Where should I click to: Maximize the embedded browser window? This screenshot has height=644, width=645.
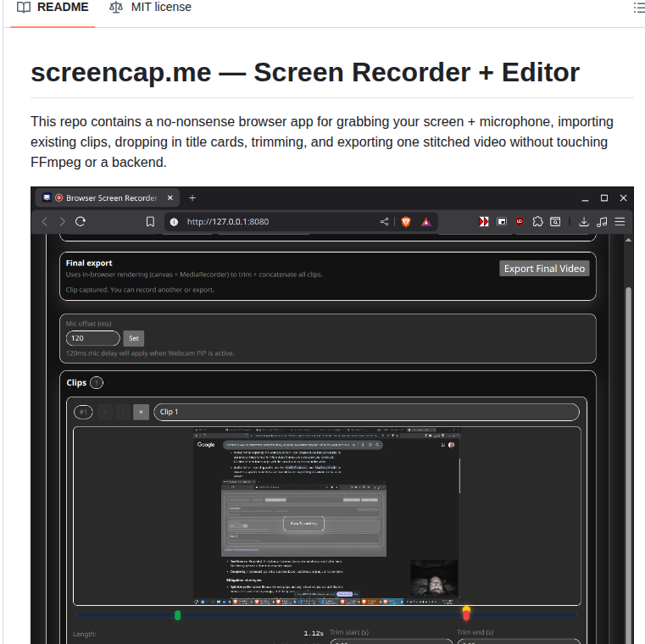tap(604, 198)
